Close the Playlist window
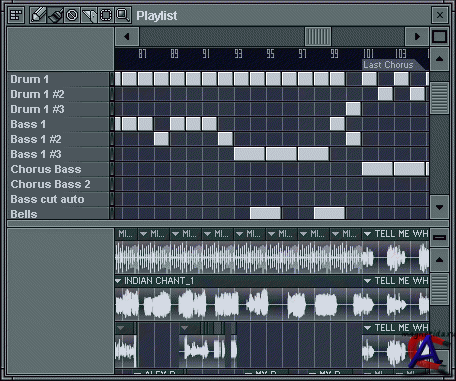The image size is (456, 381). (x=440, y=15)
